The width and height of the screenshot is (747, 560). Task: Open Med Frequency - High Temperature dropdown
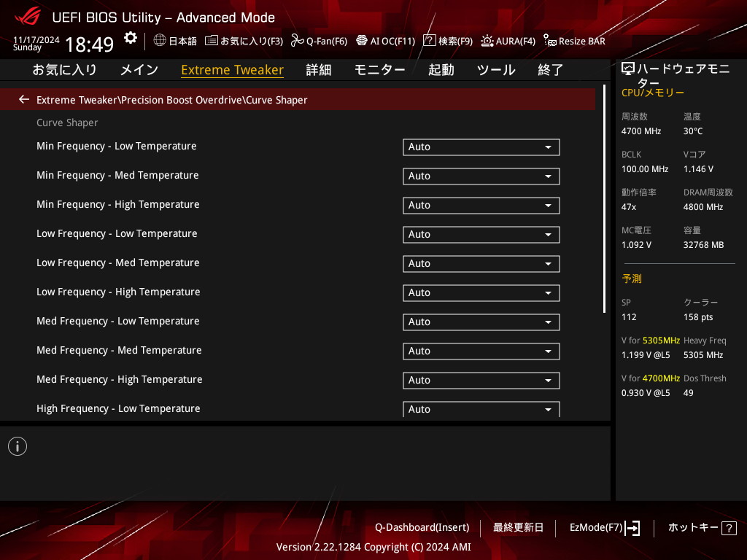[481, 380]
